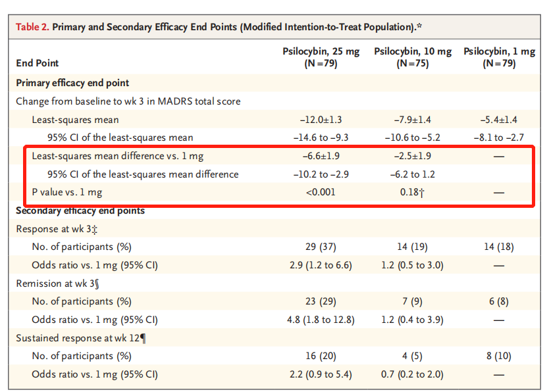Click the Psilocybin 10 mg column header

[412, 58]
